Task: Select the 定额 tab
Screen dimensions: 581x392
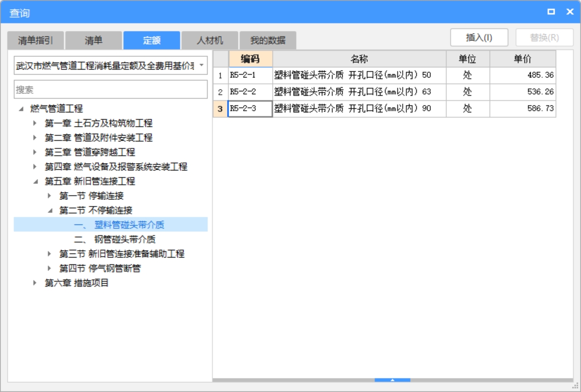Action: (x=152, y=40)
